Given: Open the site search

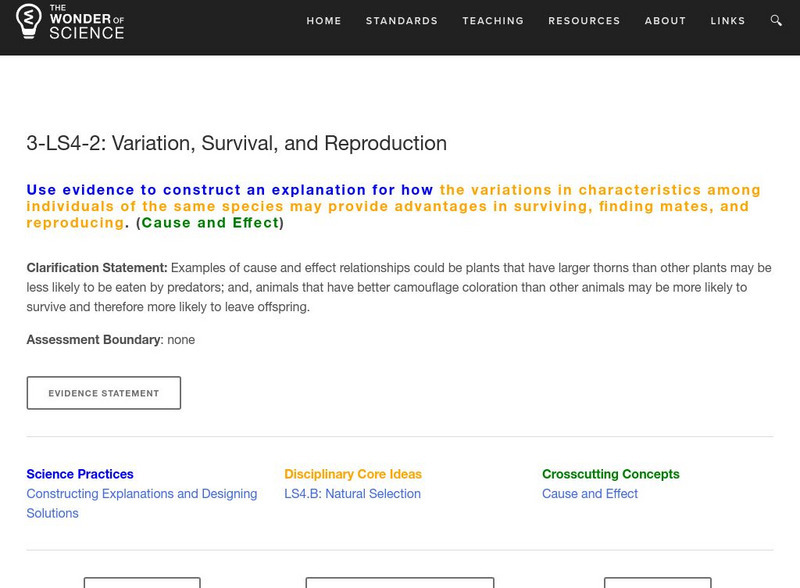Looking at the screenshot, I should tap(775, 20).
